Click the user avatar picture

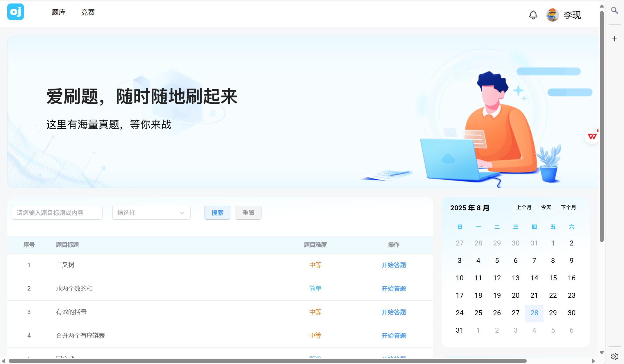pos(552,15)
